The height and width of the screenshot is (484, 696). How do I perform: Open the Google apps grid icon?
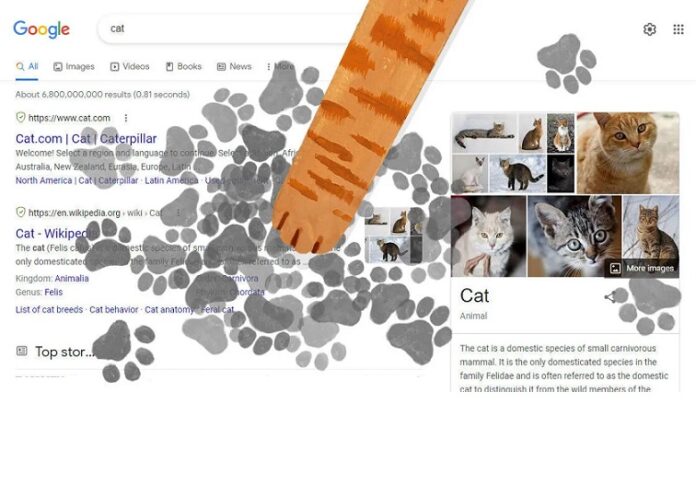coord(678,29)
